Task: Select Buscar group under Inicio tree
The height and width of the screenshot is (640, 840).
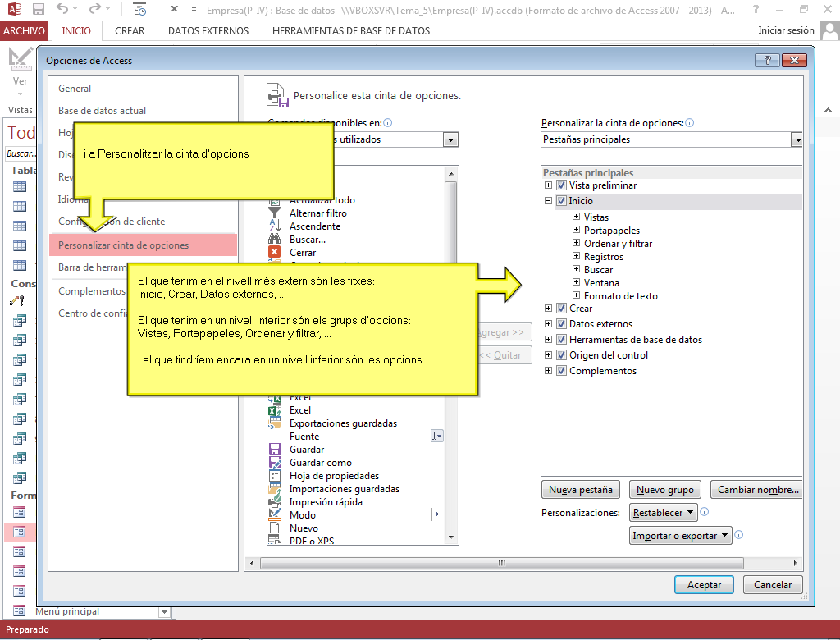Action: [x=598, y=270]
